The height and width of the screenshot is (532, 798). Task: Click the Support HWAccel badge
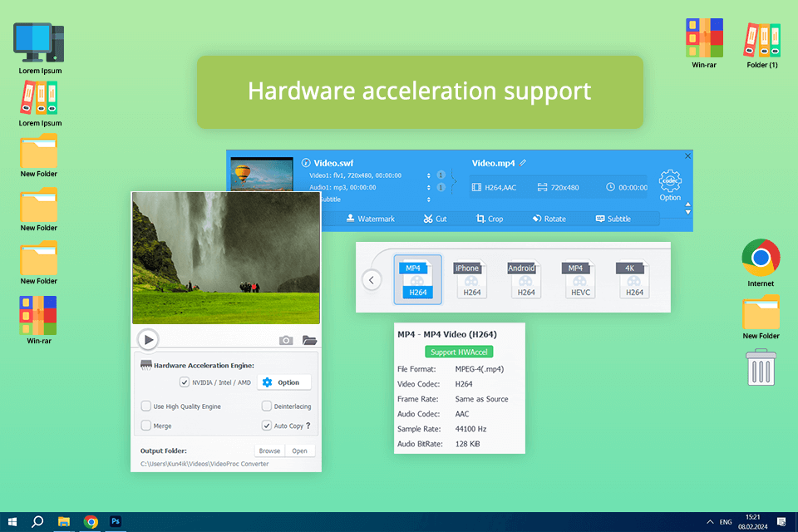coord(459,352)
